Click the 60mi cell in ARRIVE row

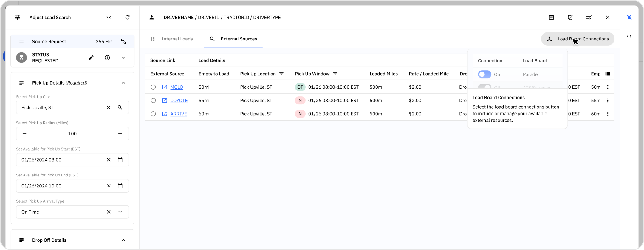pyautogui.click(x=204, y=114)
